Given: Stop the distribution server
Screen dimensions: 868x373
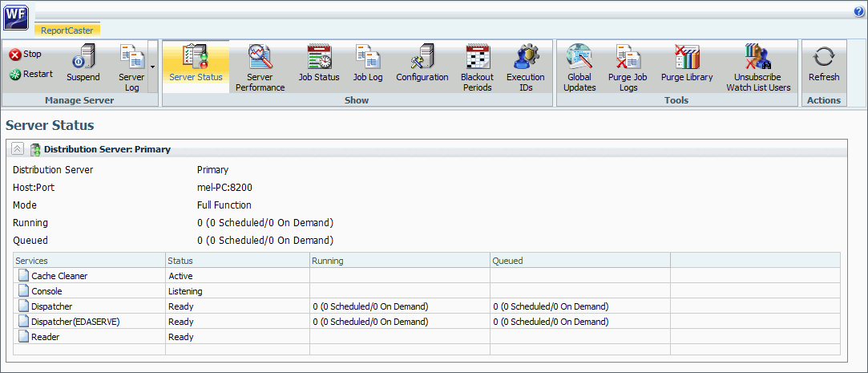Looking at the screenshot, I should (26, 55).
